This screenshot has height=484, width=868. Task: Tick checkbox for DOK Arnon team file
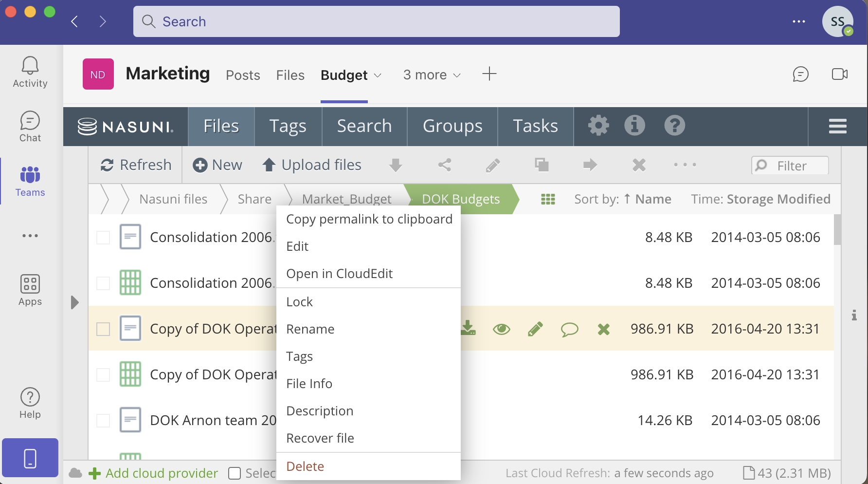(103, 421)
